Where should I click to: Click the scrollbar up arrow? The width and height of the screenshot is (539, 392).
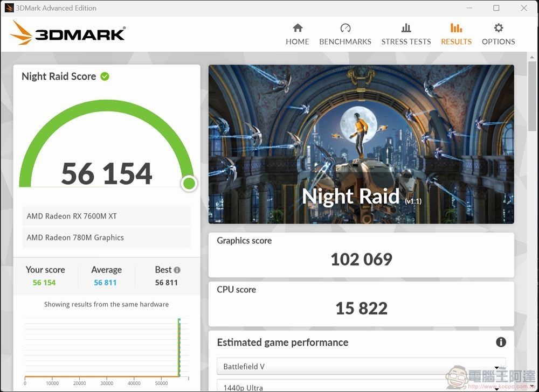tap(532, 57)
